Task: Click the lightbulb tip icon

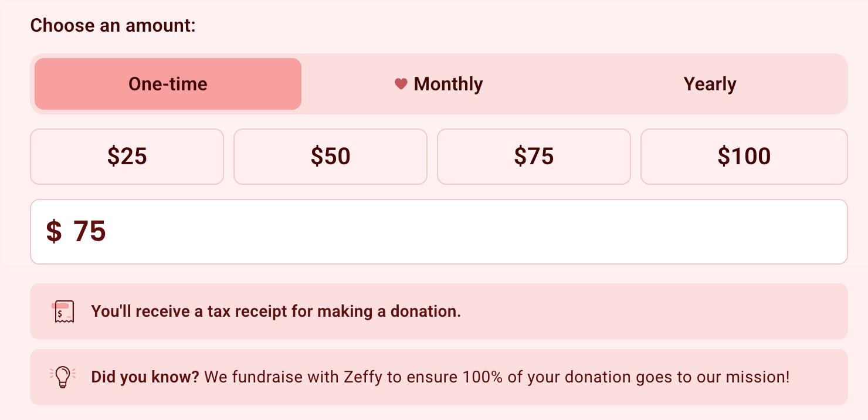Action: (x=63, y=377)
